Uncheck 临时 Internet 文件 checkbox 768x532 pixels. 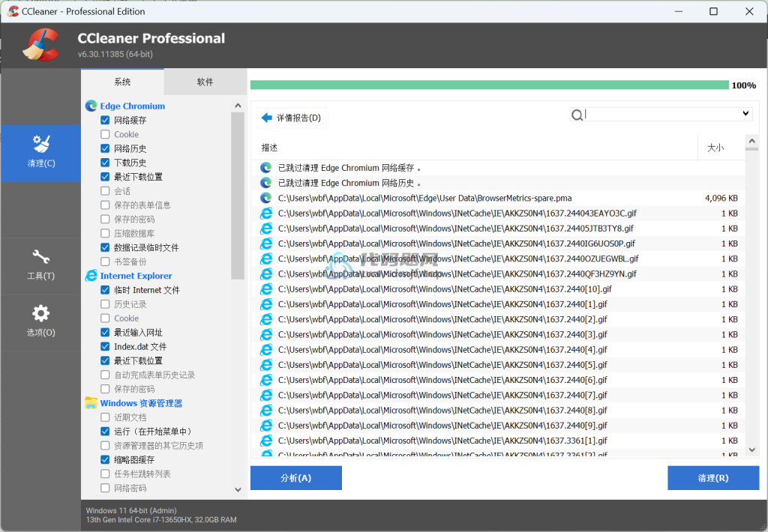pos(105,290)
